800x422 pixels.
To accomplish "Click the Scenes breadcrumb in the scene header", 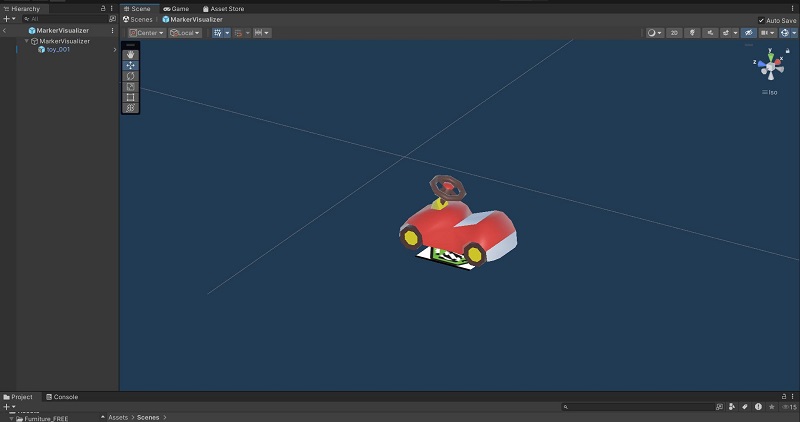I will (139, 19).
